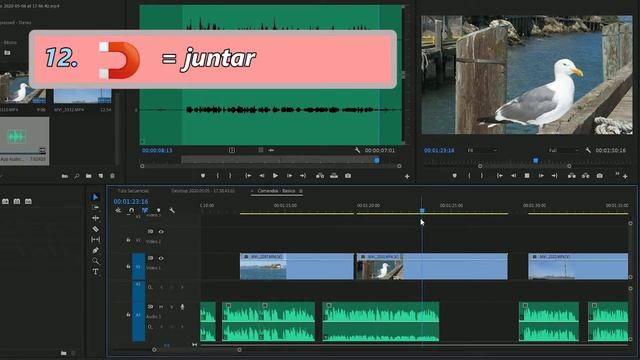
Task: Toggle timeline snap magnet icon
Action: click(131, 211)
